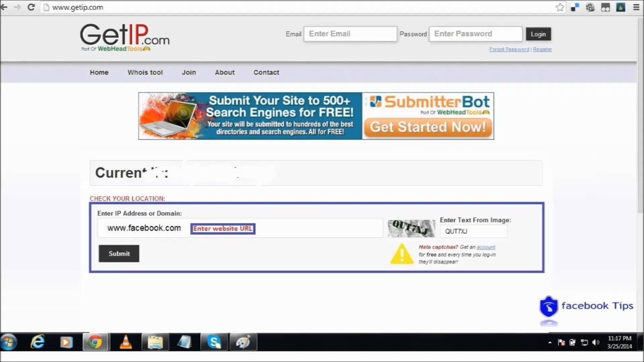
Task: Click the 'CHECK YOUR LOCATION:' heading
Action: pos(127,199)
